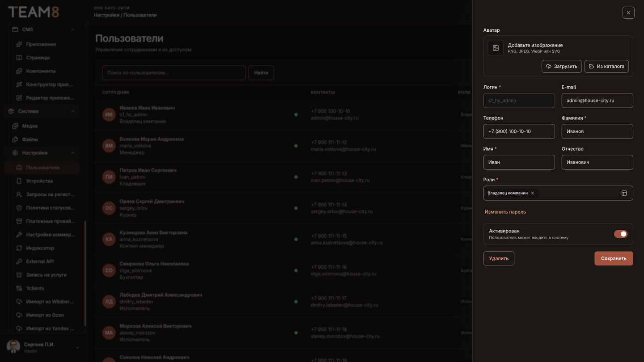Screen dimensions: 644x362
Task: Click the Пользователи sidebar icon
Action: coord(19,168)
